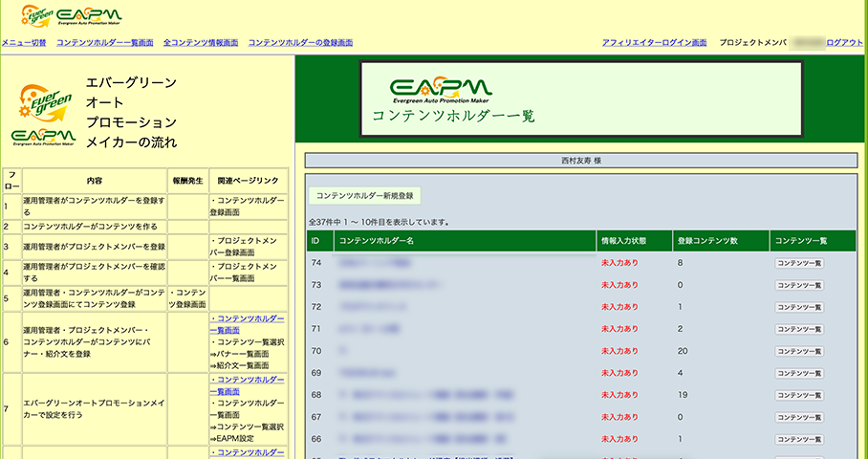Click the Evergreen logo beside the flow title

(43, 115)
